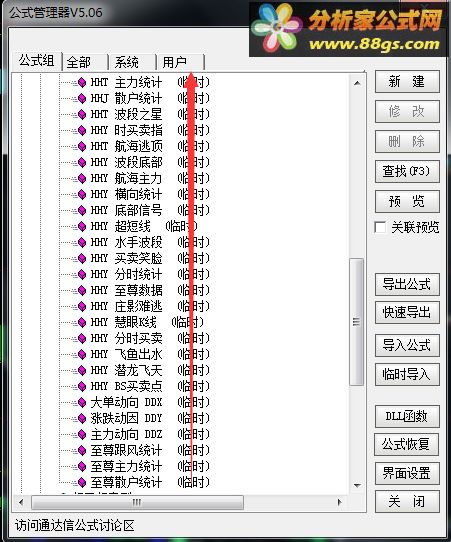Click the diamond icon of HHT 航海逃顶
The image size is (451, 542).
tap(82, 146)
